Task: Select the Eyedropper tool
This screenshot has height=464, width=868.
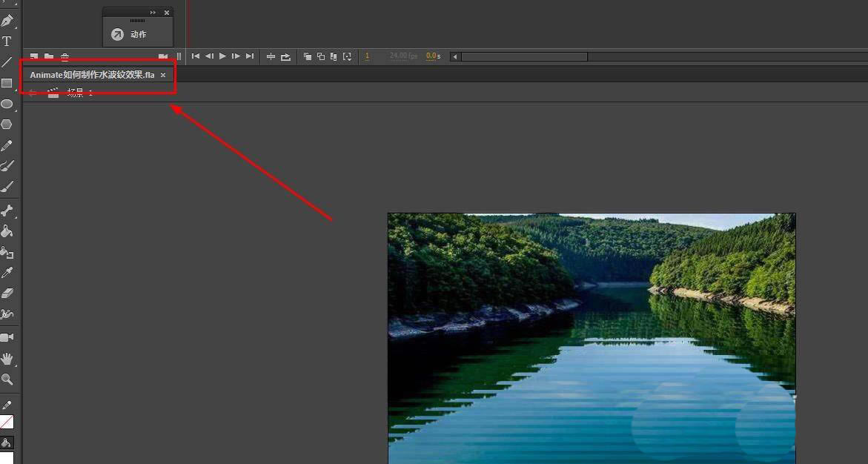Action: click(7, 273)
